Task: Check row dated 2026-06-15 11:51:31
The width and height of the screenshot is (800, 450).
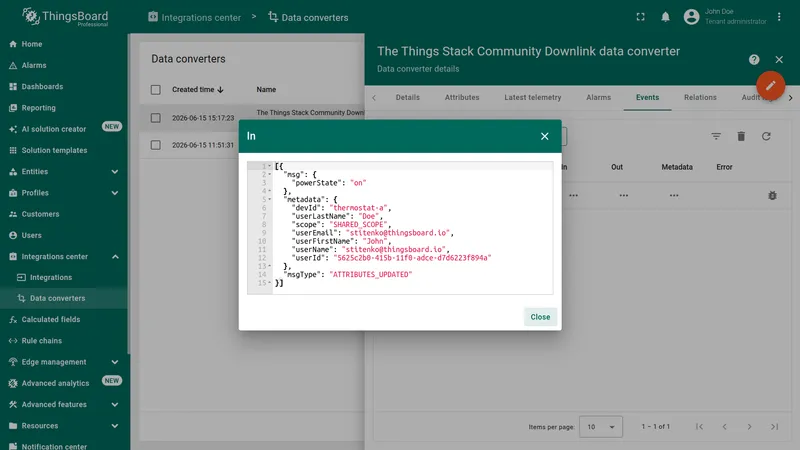Action: (x=156, y=145)
